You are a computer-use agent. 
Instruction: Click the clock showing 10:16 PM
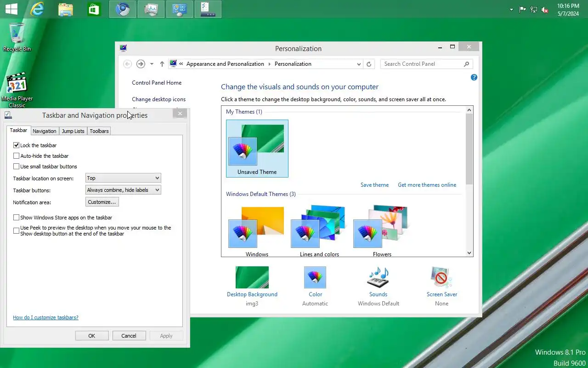[x=568, y=10]
